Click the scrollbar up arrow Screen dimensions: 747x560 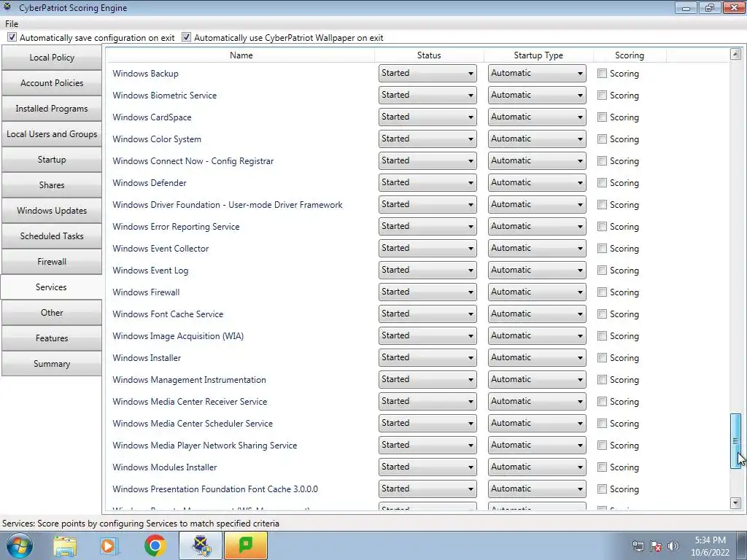tap(735, 54)
